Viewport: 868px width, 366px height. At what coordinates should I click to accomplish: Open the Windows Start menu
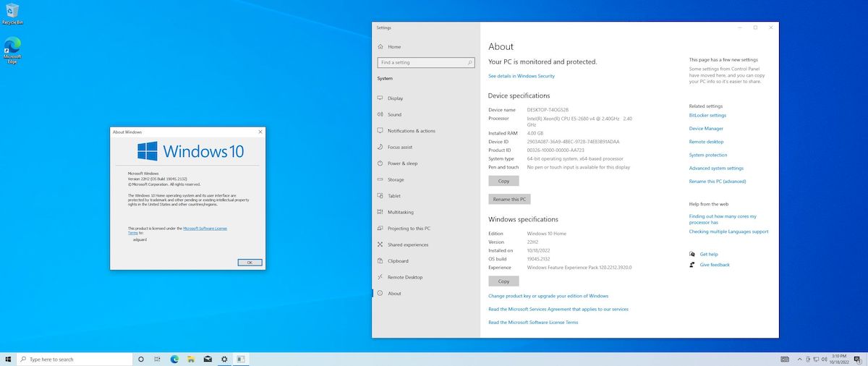click(x=8, y=359)
